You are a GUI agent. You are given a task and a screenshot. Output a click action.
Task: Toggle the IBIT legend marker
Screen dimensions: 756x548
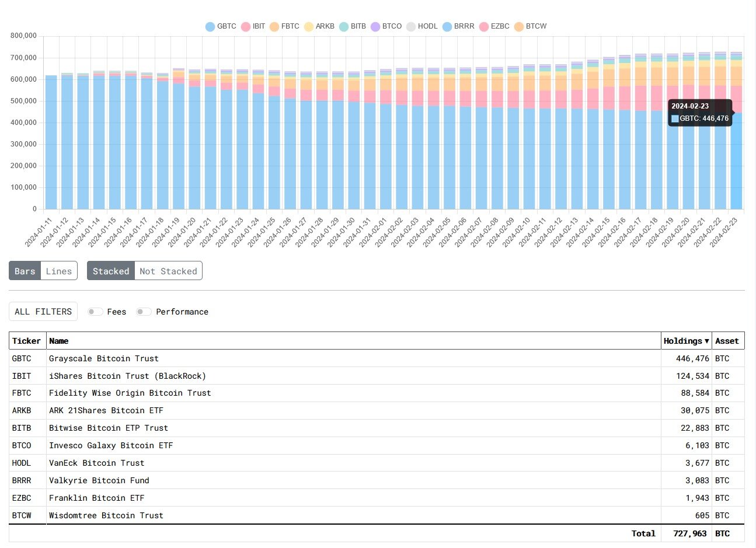[246, 27]
